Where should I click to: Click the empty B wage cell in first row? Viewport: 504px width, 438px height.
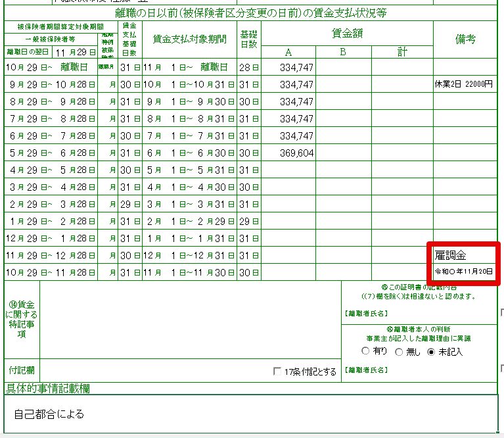coord(343,67)
